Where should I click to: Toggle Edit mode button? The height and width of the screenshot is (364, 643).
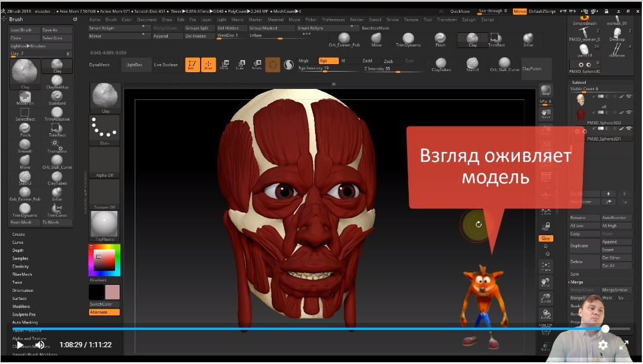192,65
